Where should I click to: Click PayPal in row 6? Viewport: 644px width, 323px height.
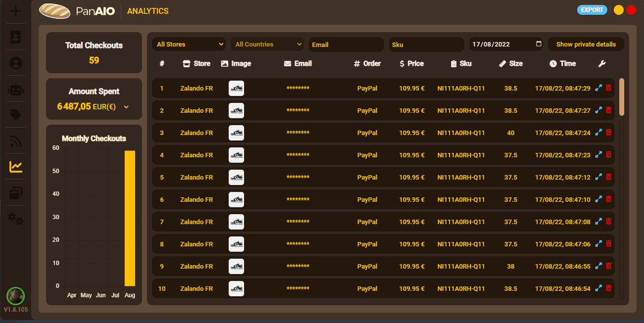[x=368, y=200]
